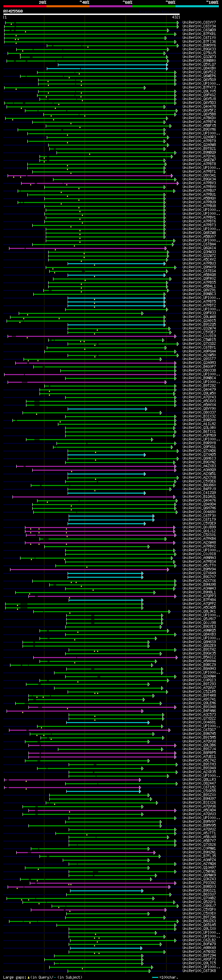This screenshot has width=222, height=980.
Task: Select UniRef100_B4G0P7 in the hit list
Action: click(199, 367)
